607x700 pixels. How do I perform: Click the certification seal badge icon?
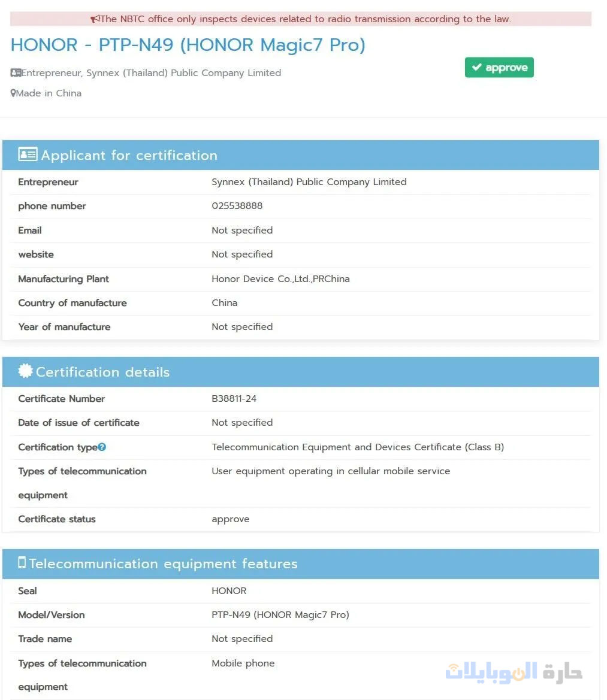[x=25, y=371]
